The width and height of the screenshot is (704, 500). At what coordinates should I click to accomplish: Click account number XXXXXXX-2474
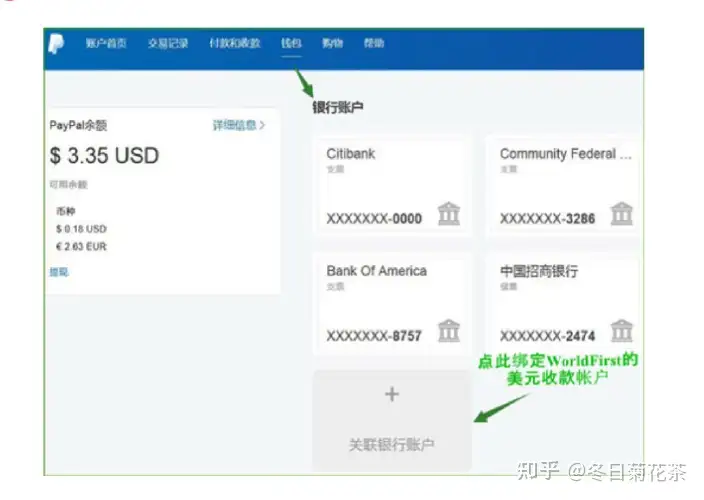(548, 336)
